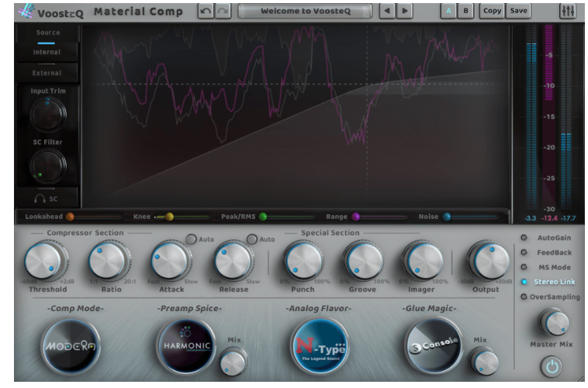Click the Release knob
588x388 pixels.
(233, 261)
